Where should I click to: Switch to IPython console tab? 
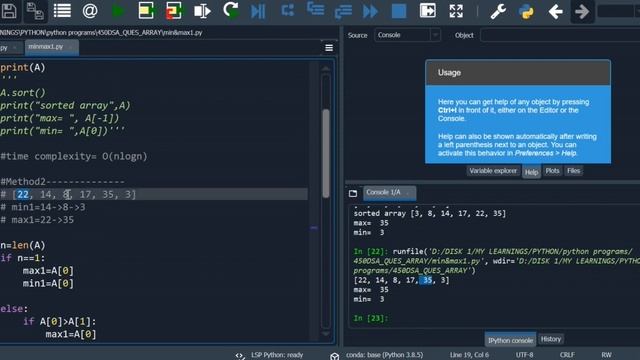pyautogui.click(x=510, y=340)
